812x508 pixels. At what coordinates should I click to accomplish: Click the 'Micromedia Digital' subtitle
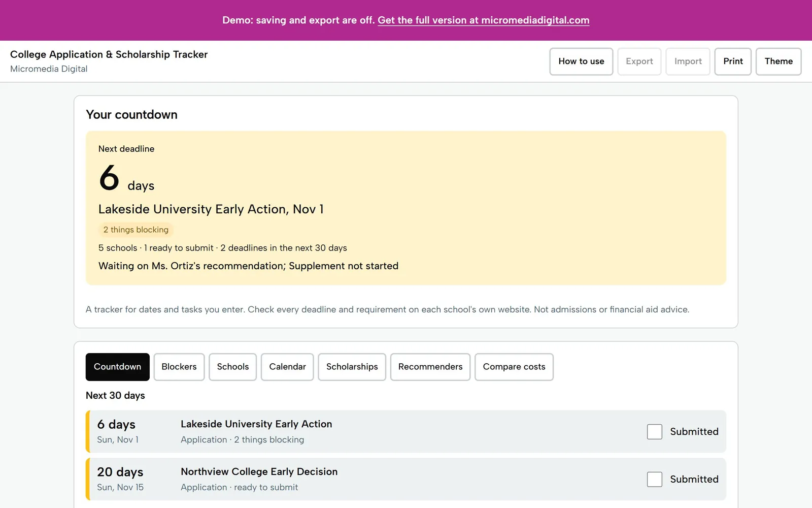pyautogui.click(x=49, y=69)
